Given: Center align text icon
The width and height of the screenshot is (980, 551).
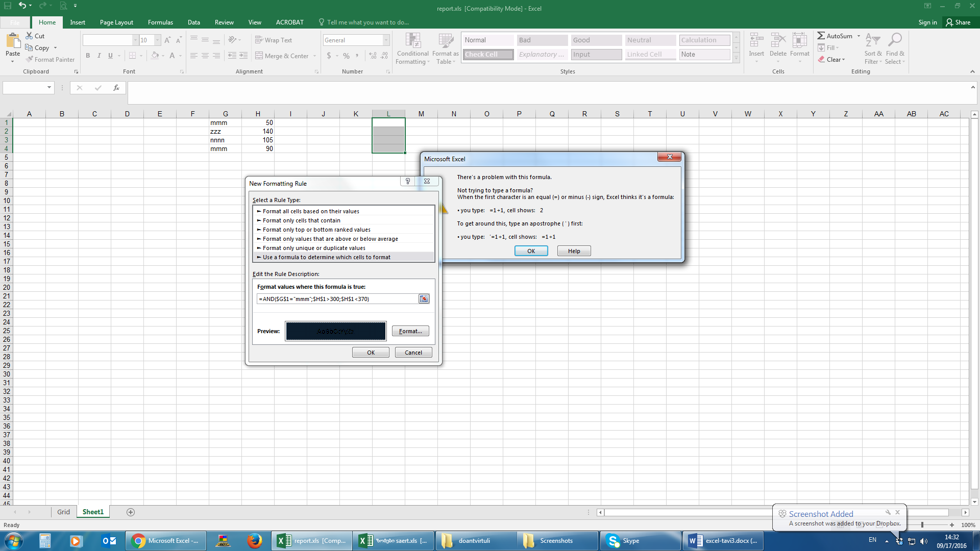Looking at the screenshot, I should click(x=205, y=55).
